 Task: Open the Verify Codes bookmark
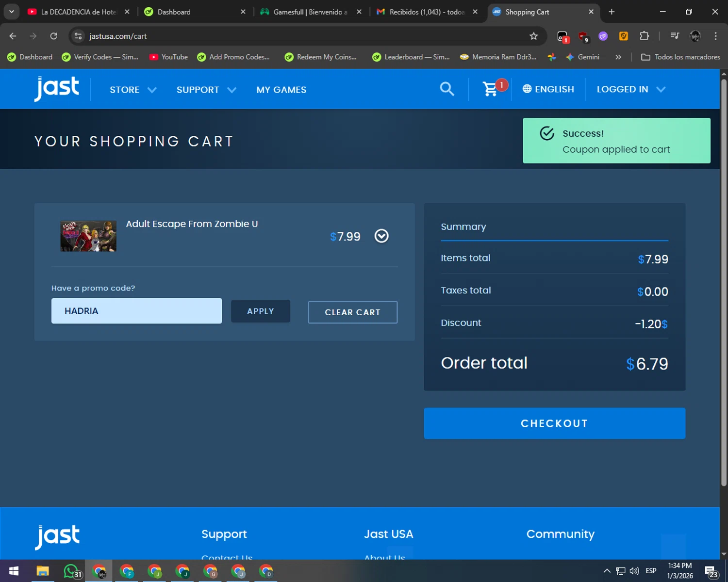(x=100, y=57)
